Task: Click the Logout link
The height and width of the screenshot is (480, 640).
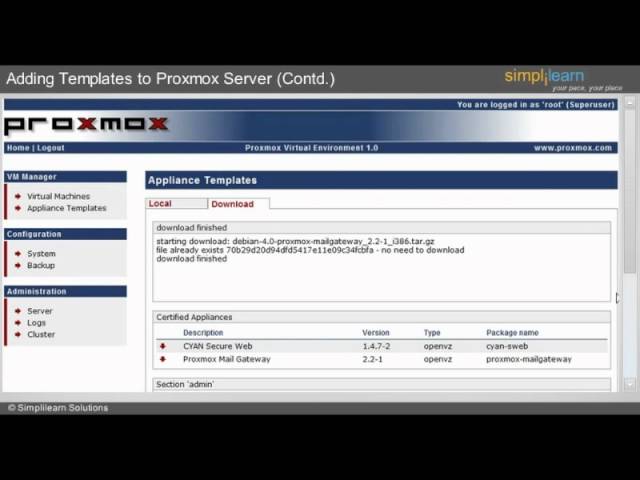Action: [x=51, y=148]
